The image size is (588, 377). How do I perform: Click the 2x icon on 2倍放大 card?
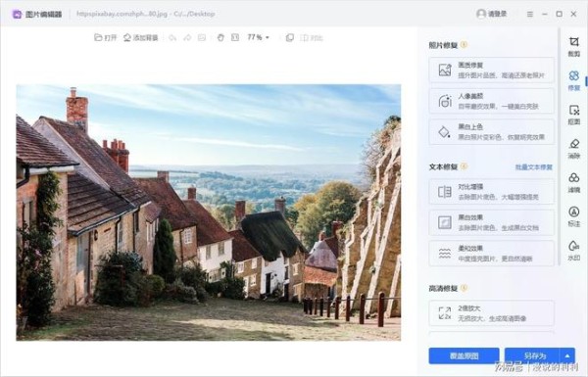click(x=445, y=313)
